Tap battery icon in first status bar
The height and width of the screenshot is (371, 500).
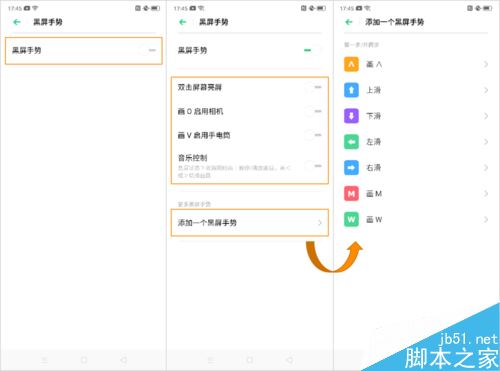click(155, 8)
